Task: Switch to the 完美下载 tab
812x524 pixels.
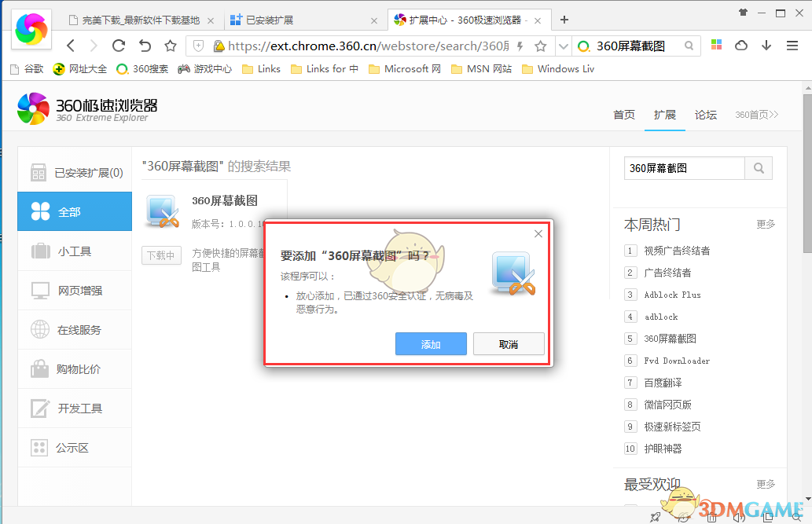Action: [141, 20]
